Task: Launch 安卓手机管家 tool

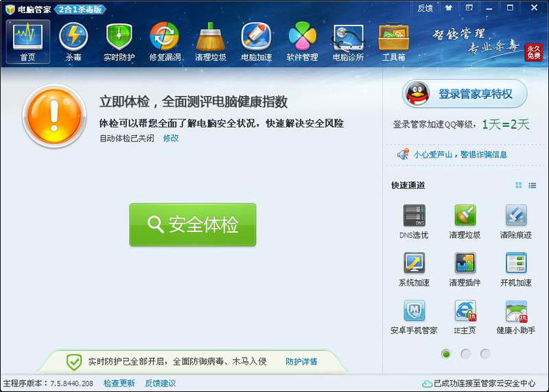Action: click(x=414, y=317)
